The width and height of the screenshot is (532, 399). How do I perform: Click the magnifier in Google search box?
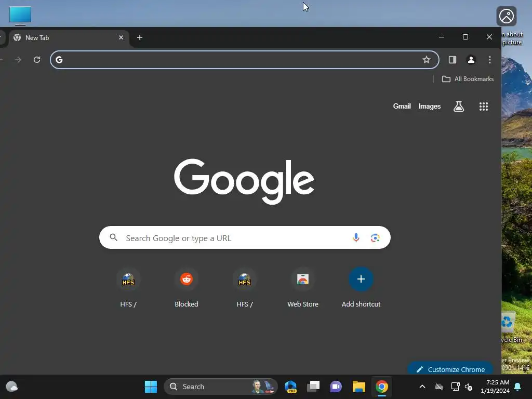[114, 237]
